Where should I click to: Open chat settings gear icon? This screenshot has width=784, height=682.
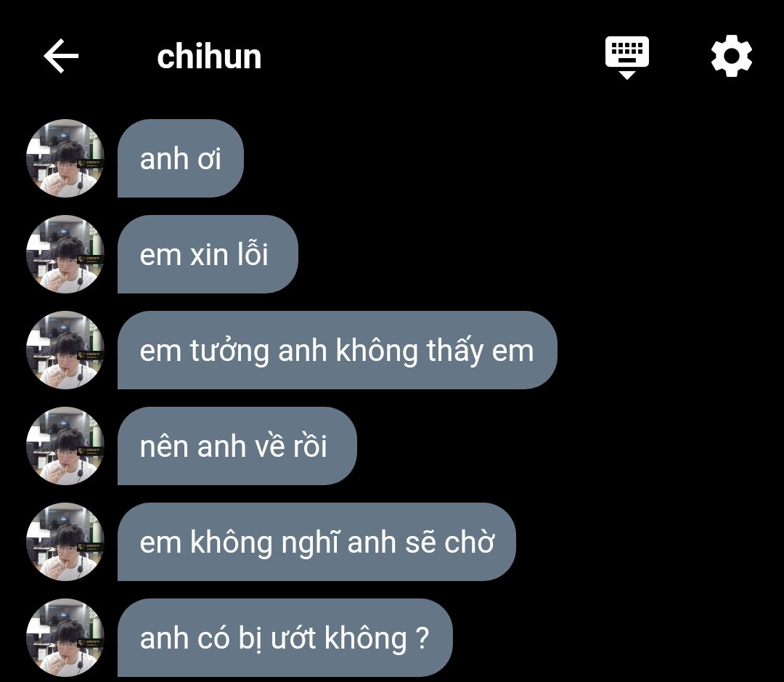[732, 55]
